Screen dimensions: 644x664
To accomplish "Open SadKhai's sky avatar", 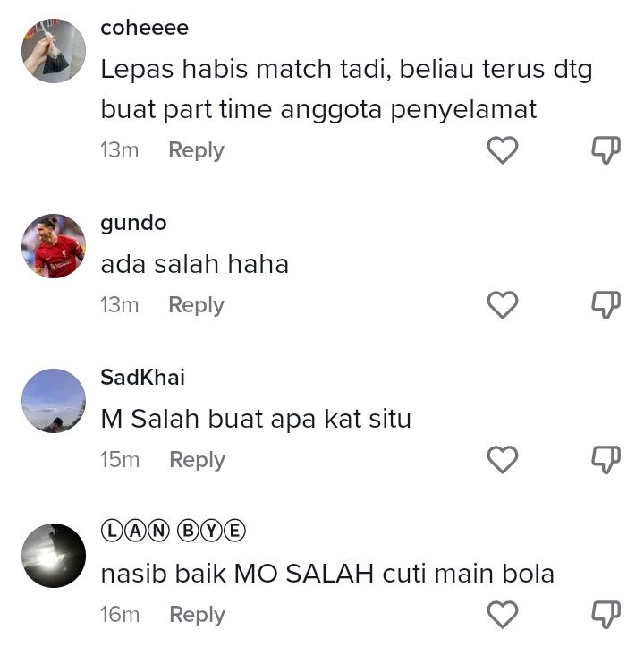I will pos(54,401).
